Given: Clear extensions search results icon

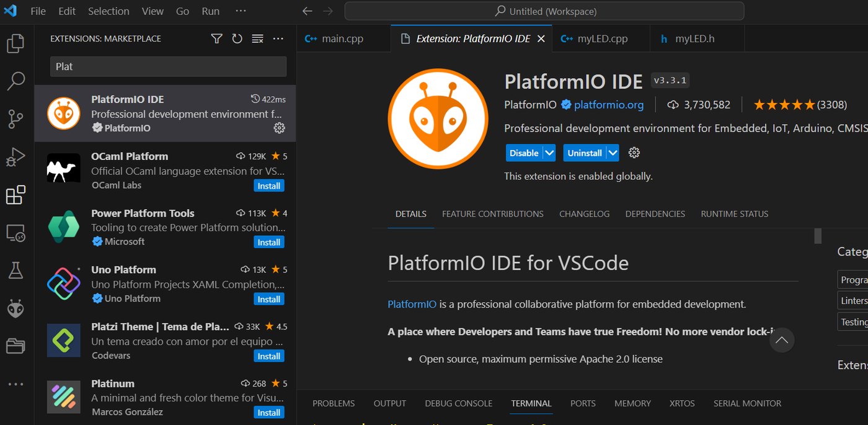Looking at the screenshot, I should pos(258,38).
